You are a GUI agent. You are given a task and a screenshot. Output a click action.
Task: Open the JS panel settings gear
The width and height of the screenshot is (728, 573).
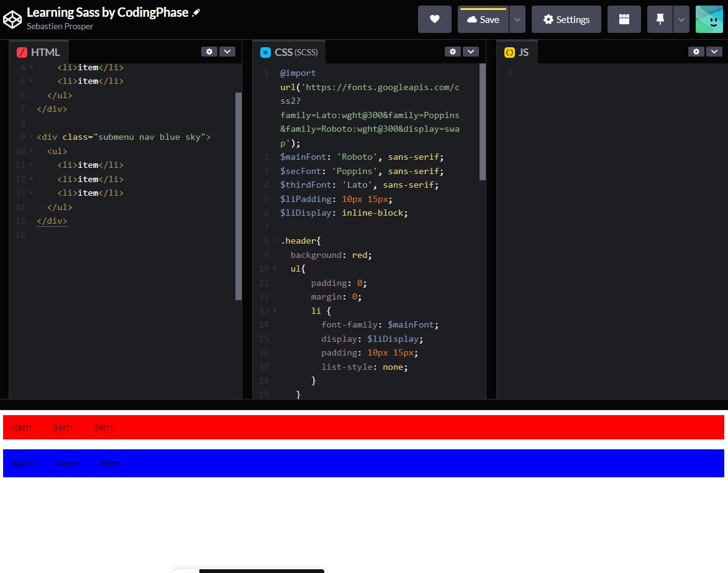tap(696, 52)
